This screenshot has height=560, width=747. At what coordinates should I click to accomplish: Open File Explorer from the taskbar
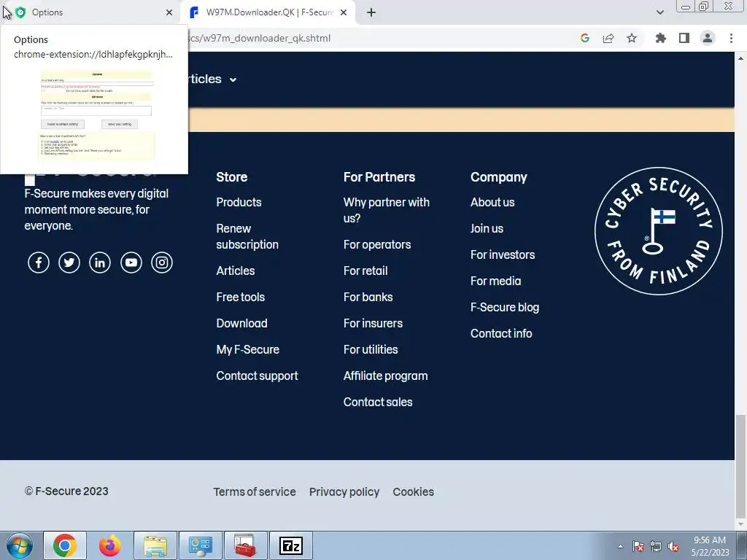155,545
